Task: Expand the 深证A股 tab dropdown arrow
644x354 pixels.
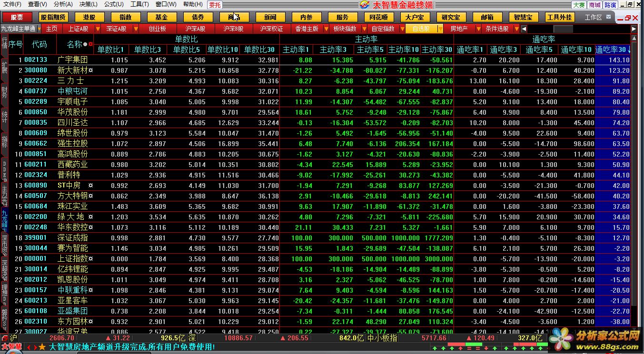Action: point(136,29)
